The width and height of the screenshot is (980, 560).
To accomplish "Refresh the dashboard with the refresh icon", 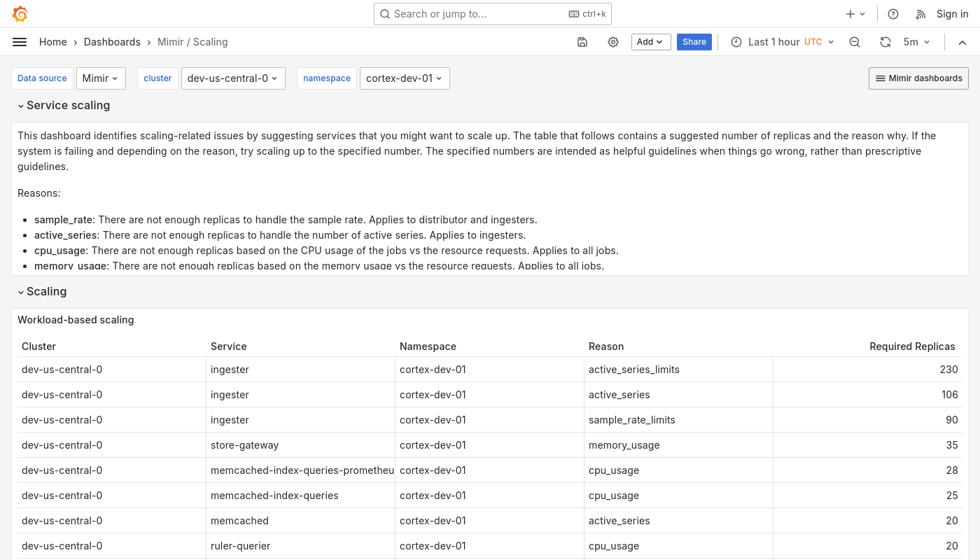I will pos(885,42).
